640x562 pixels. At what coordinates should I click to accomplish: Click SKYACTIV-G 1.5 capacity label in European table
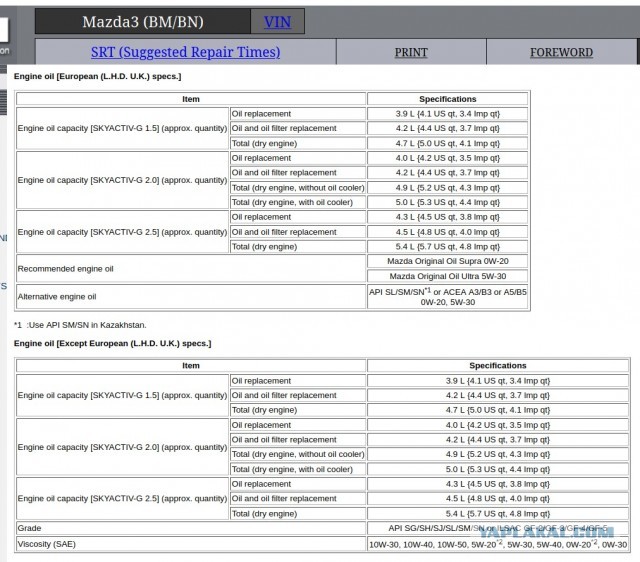tap(122, 128)
